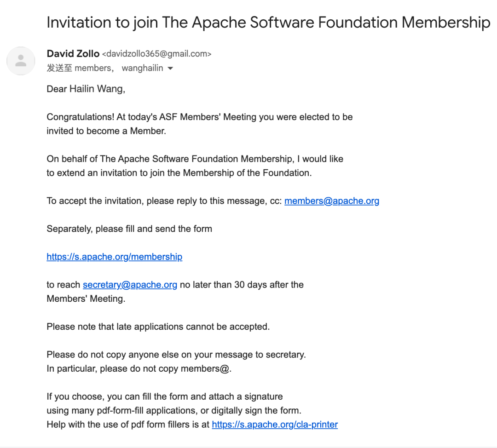Click the 'using many pdf-form-fill applications' line

(174, 410)
